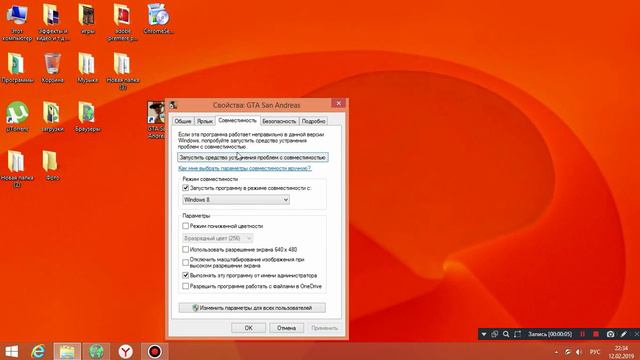Select the adobe premiere folder icon

point(122,22)
